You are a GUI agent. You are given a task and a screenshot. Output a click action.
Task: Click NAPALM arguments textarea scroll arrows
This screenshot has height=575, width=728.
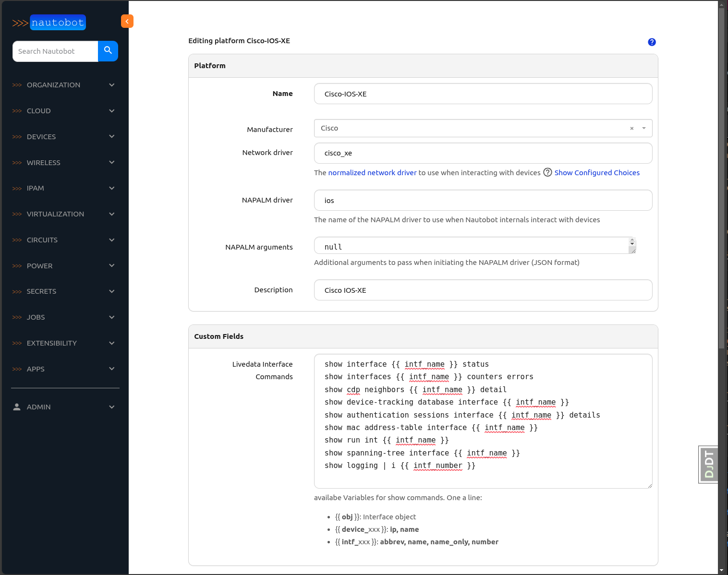coord(632,242)
